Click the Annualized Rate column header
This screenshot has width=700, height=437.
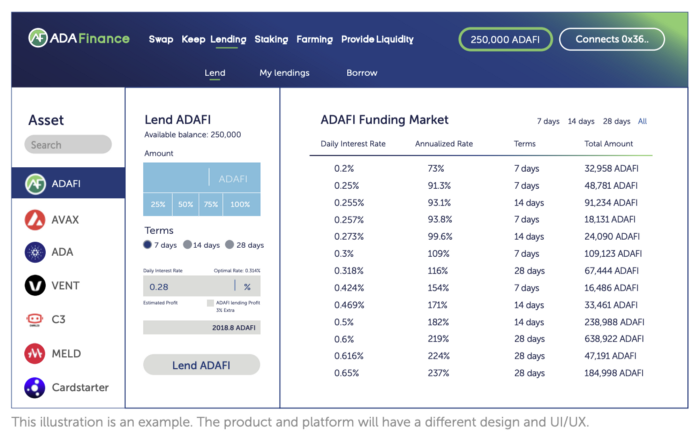coord(444,144)
